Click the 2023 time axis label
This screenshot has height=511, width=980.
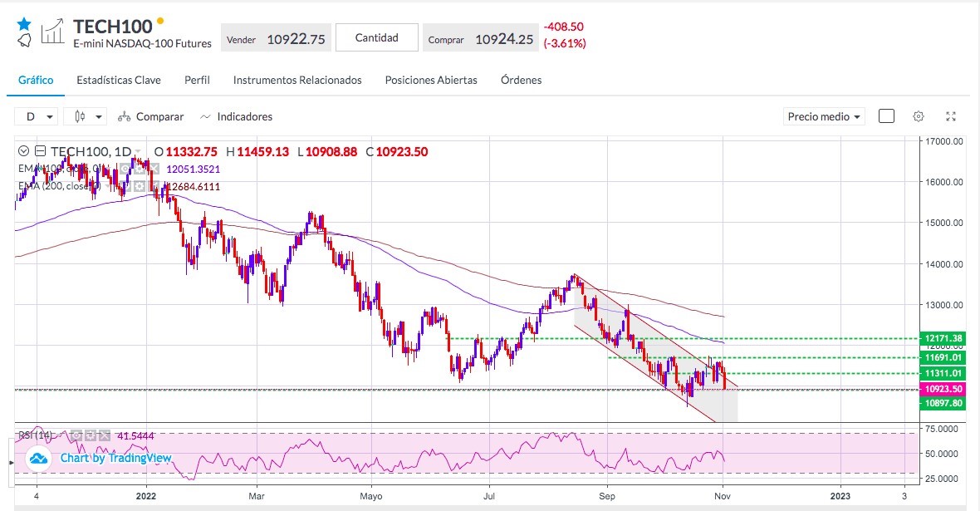tap(840, 496)
